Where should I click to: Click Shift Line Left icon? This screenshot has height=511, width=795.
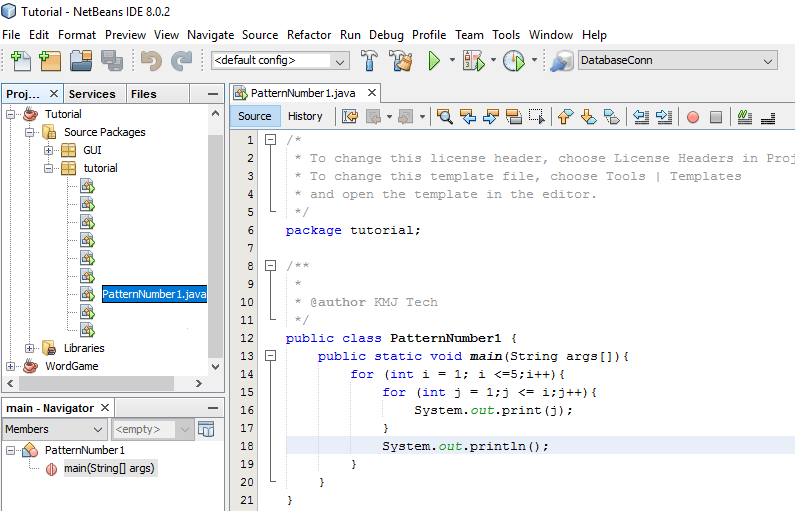coord(641,117)
